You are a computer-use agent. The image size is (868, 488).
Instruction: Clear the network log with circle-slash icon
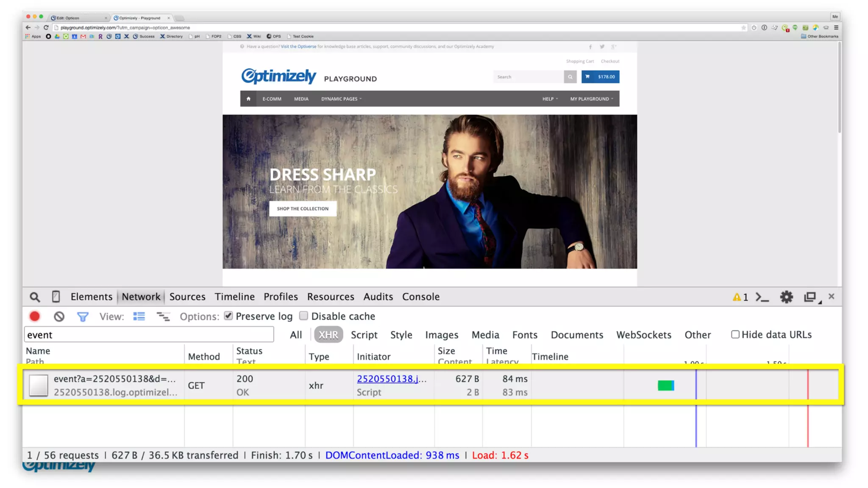59,316
